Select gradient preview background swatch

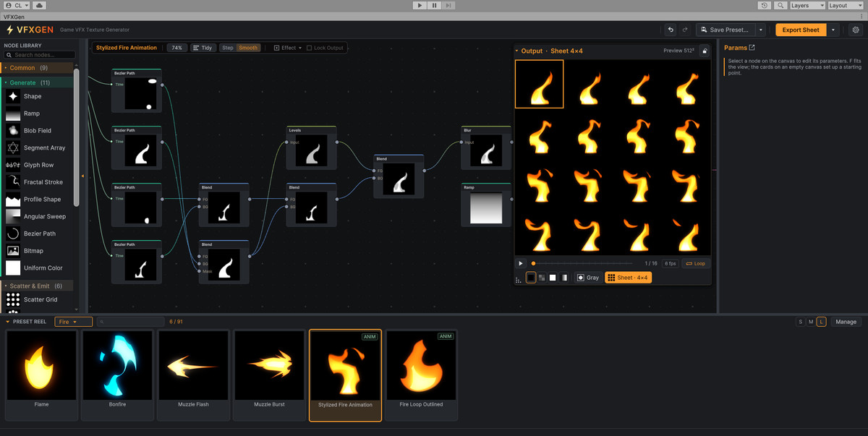[563, 278]
